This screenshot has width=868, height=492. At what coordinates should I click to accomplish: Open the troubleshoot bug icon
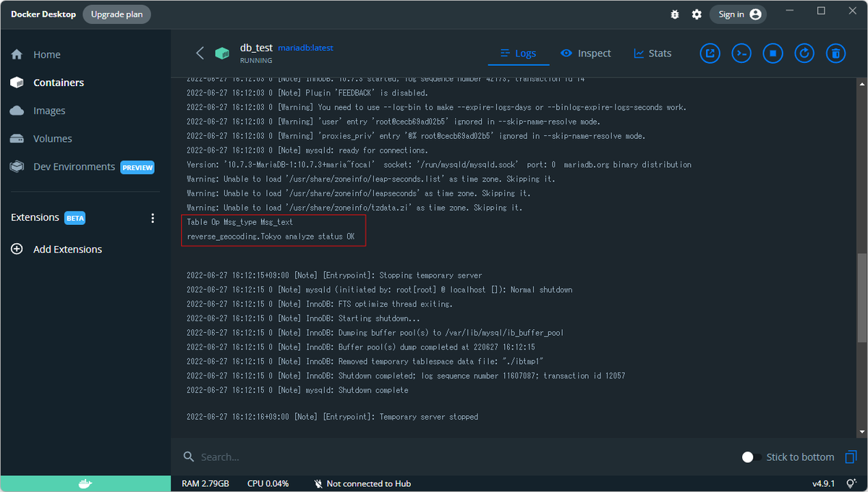click(675, 14)
